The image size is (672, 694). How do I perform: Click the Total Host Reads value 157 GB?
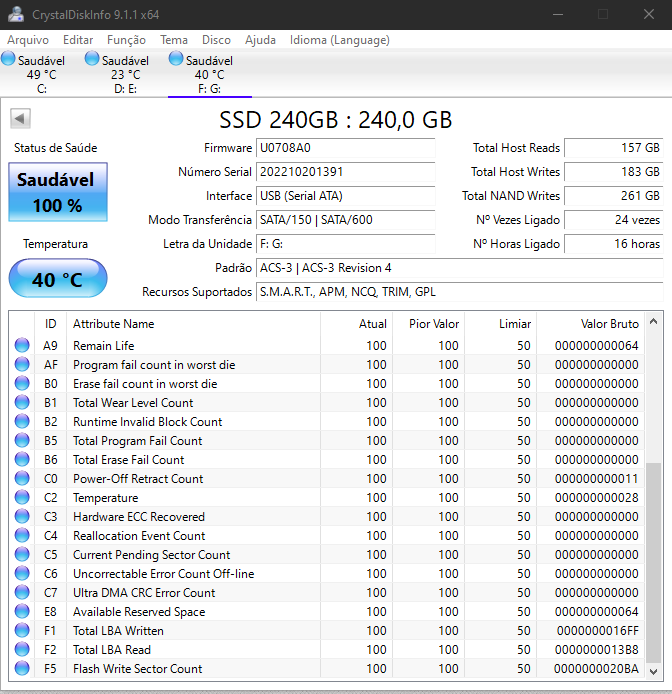614,148
